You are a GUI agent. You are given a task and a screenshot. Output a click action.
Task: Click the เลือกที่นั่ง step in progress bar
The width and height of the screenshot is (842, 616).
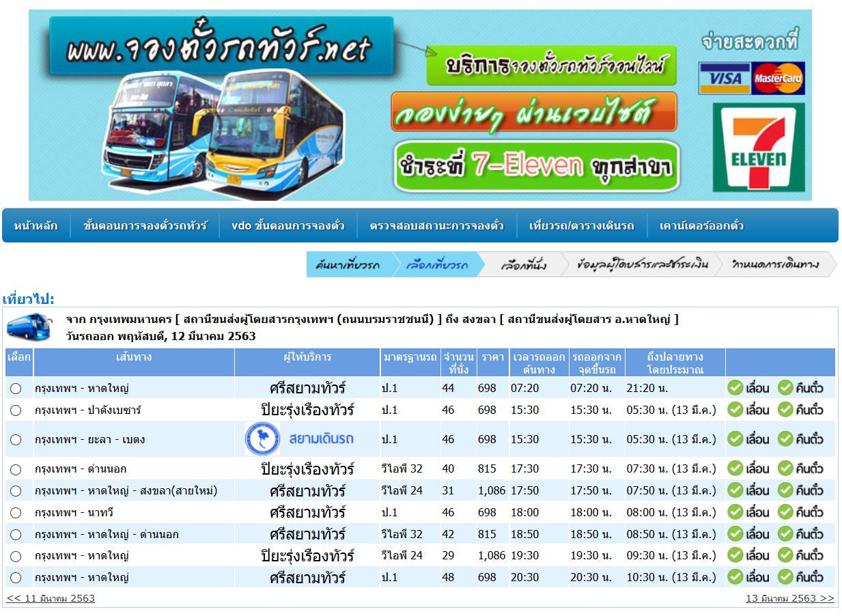point(524,264)
